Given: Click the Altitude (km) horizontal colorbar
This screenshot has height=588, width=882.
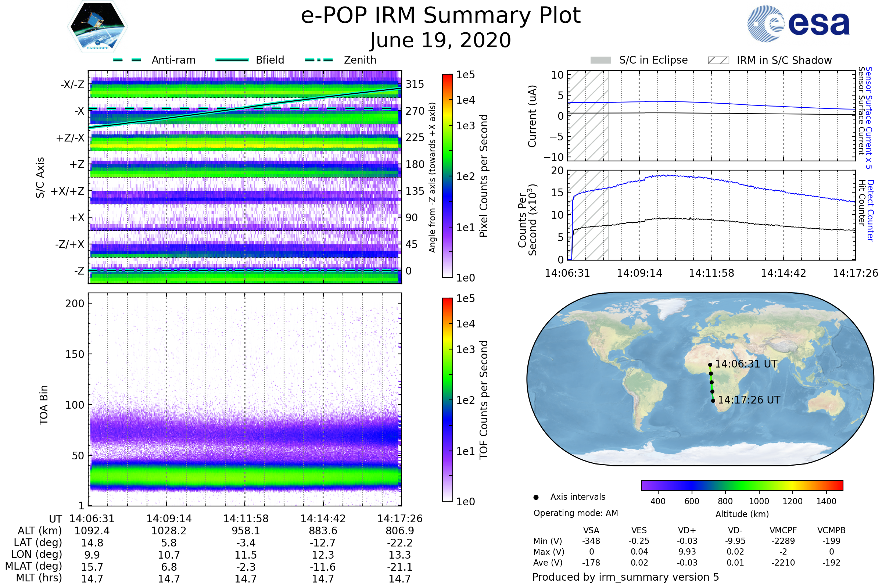Looking at the screenshot, I should click(742, 485).
